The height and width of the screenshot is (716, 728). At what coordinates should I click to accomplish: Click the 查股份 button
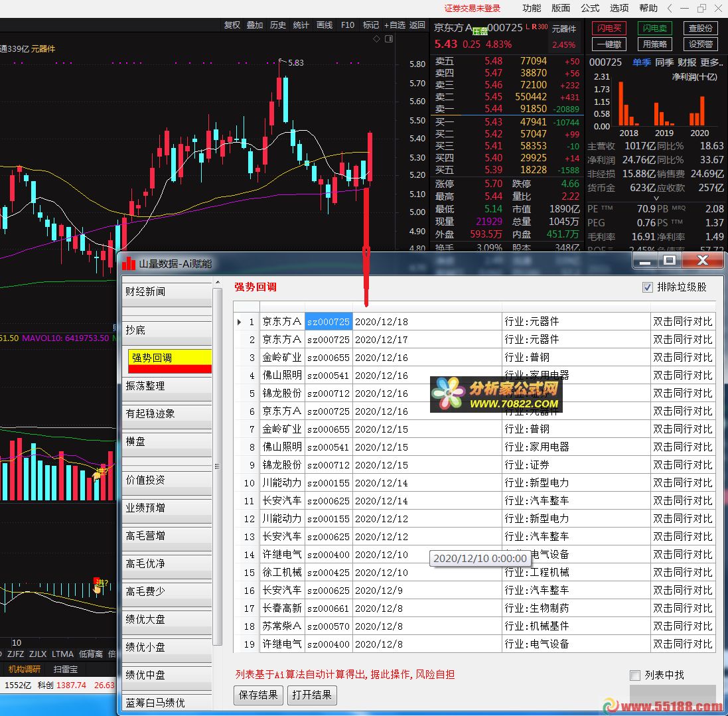click(x=701, y=29)
